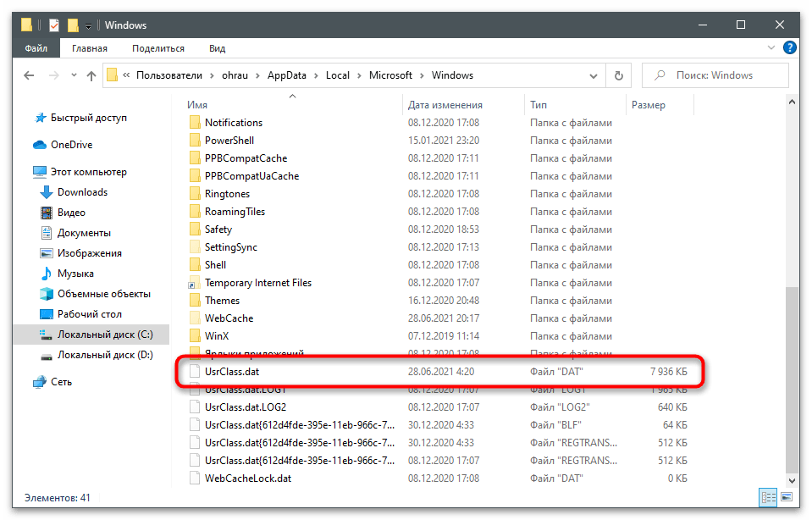Open the Customize Quick Access Toolbar dropdown
The width and height of the screenshot is (812, 520).
(x=89, y=25)
